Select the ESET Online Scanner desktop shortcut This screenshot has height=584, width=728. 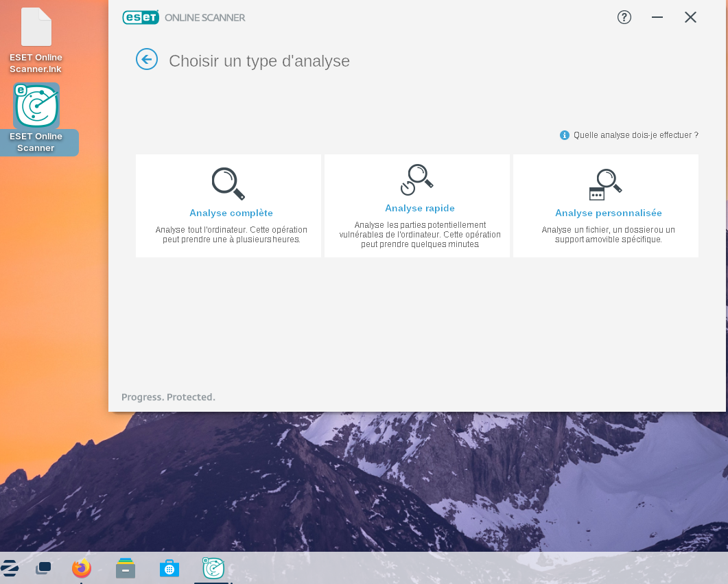pyautogui.click(x=36, y=106)
